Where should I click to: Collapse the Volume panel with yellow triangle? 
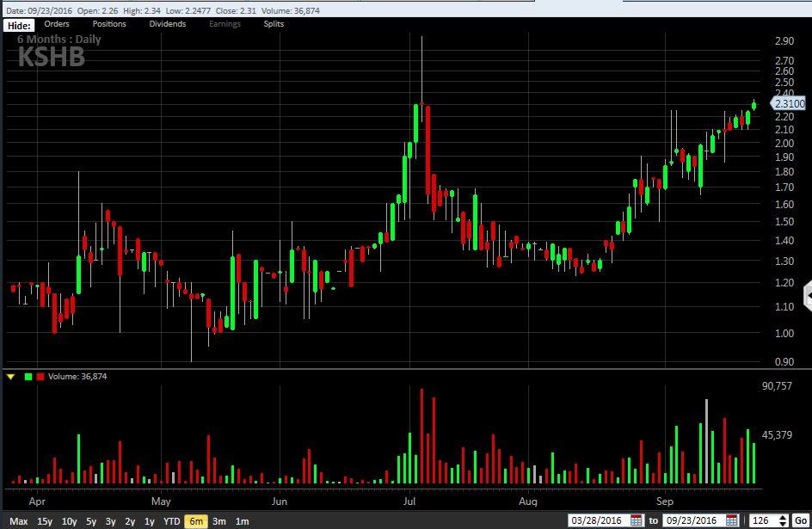(11, 377)
